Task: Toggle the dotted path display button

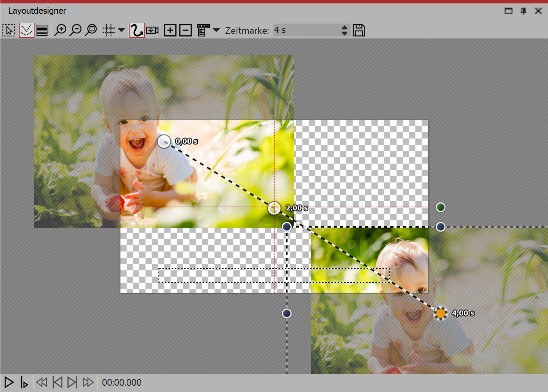Action: click(26, 30)
